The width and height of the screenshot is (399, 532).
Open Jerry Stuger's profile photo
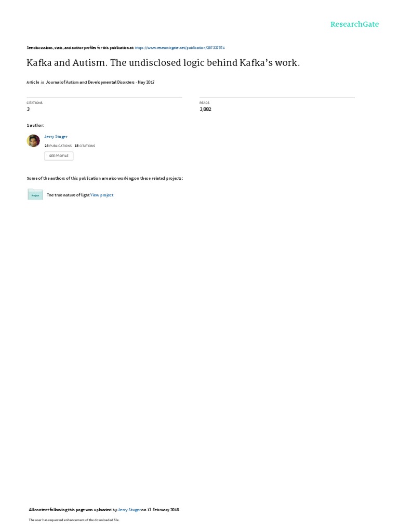(x=33, y=141)
